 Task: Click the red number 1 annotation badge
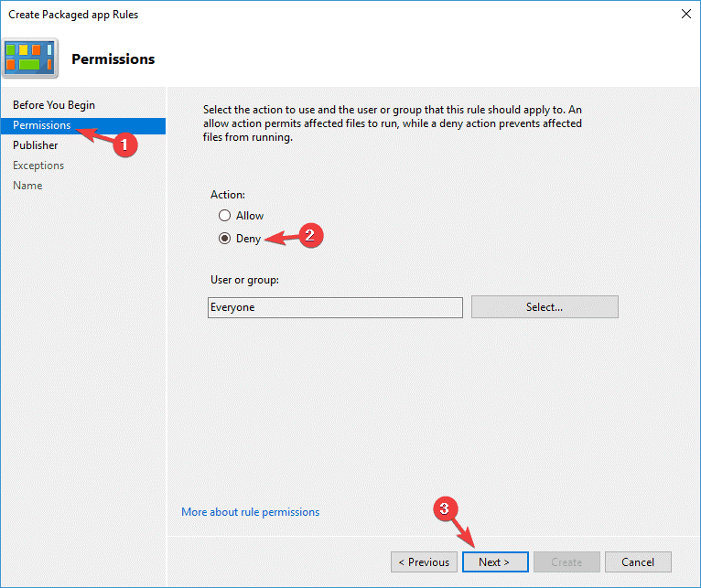(x=127, y=144)
